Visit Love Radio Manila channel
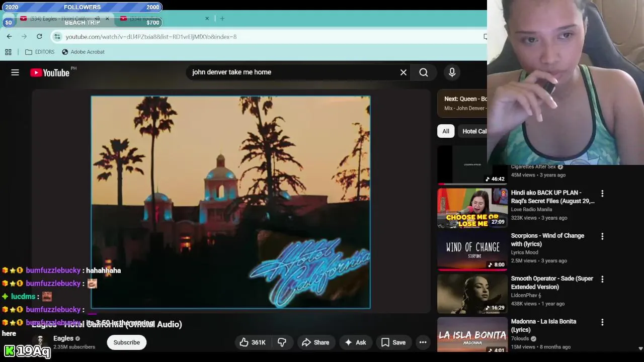The width and height of the screenshot is (644, 362). 531,210
